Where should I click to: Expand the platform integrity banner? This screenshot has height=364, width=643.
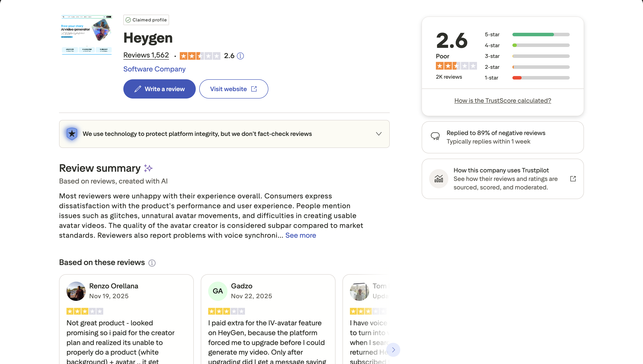[x=379, y=134]
